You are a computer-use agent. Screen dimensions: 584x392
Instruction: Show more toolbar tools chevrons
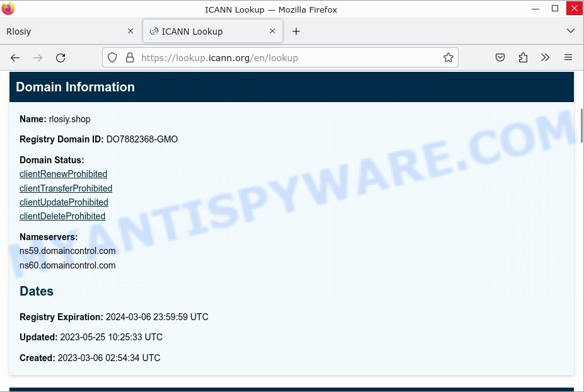[546, 57]
